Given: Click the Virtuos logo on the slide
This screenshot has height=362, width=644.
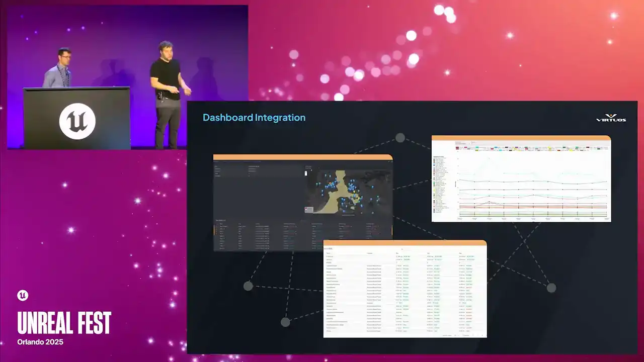Looking at the screenshot, I should coord(610,118).
